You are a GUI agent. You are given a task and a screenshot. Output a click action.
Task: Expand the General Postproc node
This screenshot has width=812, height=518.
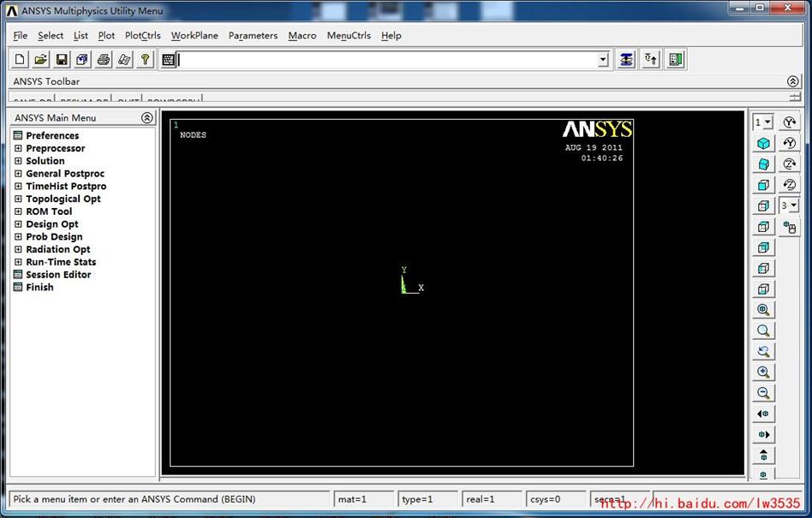coord(18,173)
